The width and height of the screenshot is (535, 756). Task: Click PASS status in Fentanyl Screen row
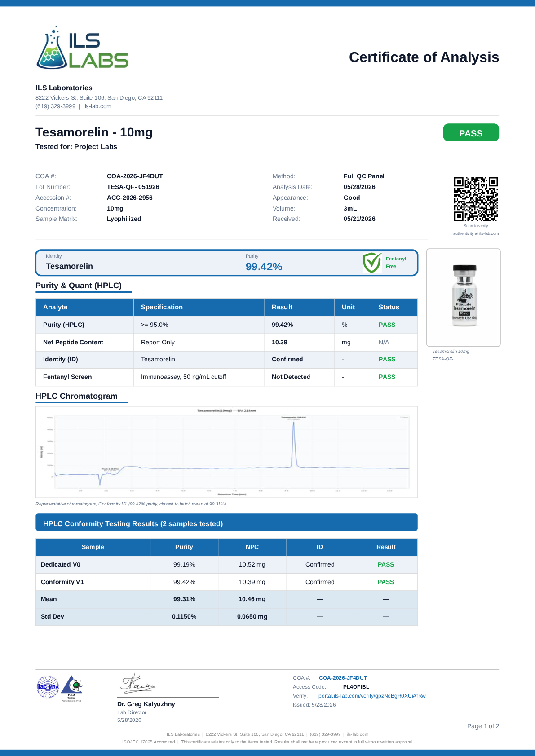pos(387,377)
